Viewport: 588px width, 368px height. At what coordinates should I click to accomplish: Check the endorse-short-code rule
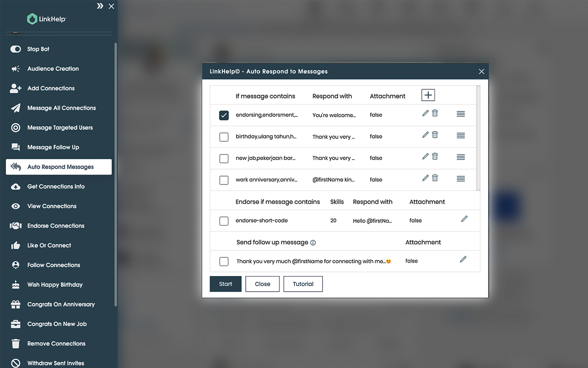coord(224,221)
